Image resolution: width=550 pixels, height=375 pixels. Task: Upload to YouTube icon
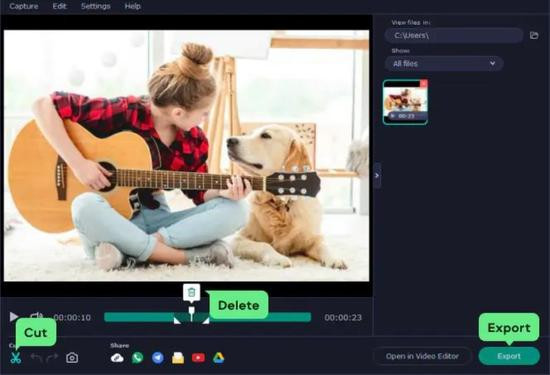tap(198, 358)
